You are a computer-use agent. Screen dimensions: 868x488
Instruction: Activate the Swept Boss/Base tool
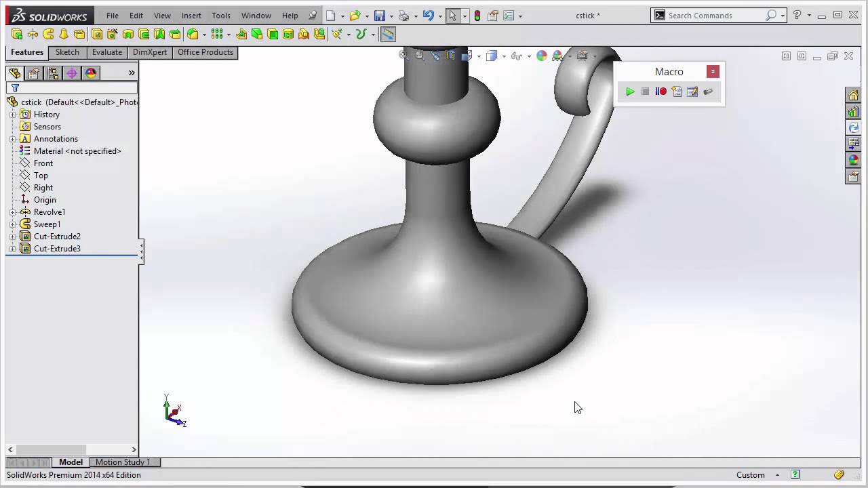point(49,34)
